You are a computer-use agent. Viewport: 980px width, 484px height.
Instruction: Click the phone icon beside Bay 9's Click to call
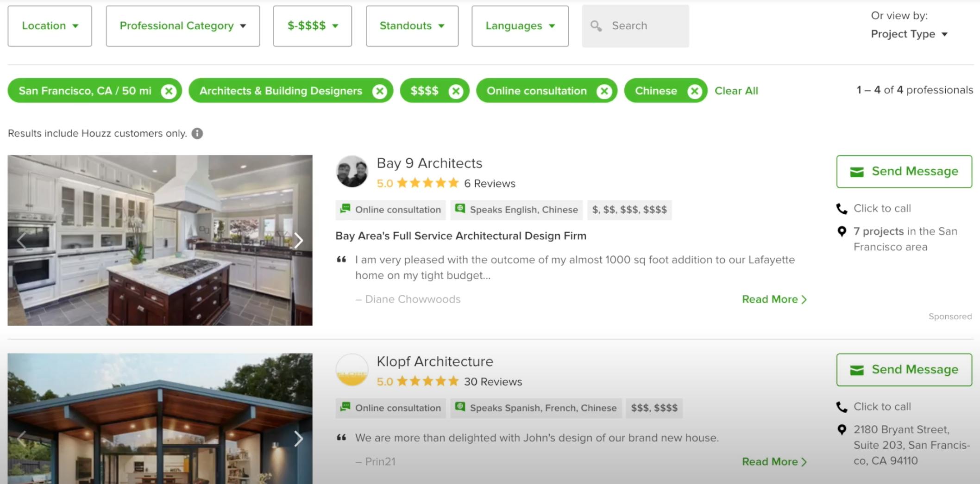(842, 209)
